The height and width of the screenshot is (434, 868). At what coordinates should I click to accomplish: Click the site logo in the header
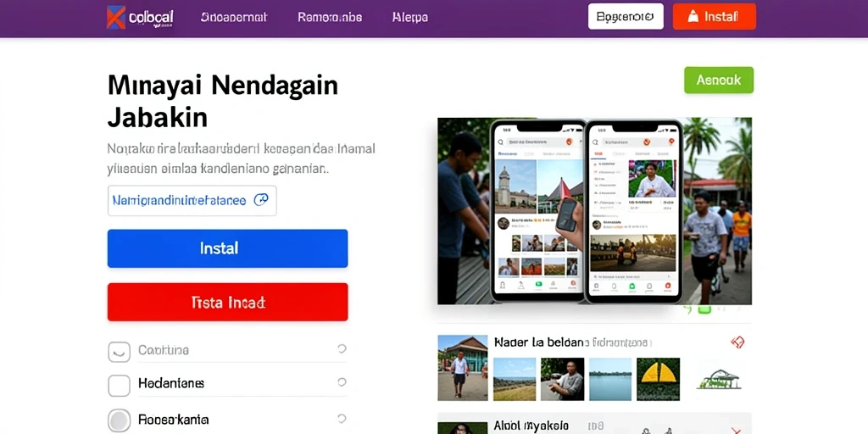click(140, 17)
